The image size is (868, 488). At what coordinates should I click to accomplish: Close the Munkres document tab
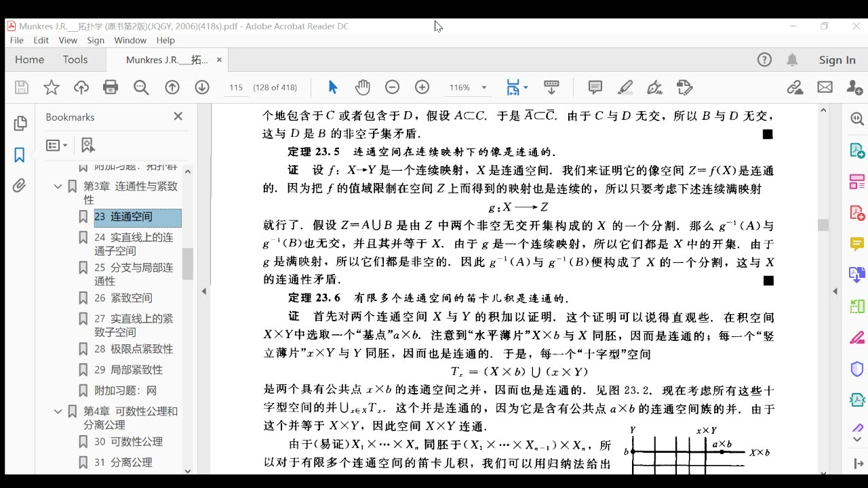pos(219,60)
